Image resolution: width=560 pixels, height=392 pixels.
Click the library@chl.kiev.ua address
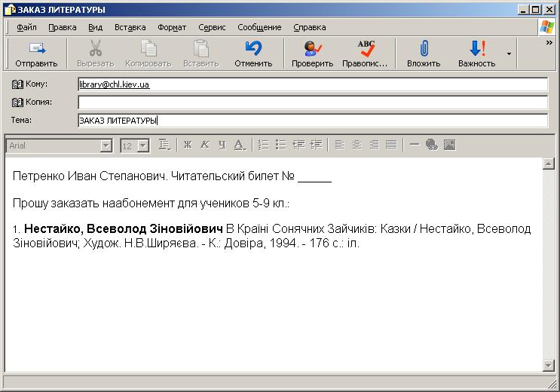click(115, 84)
